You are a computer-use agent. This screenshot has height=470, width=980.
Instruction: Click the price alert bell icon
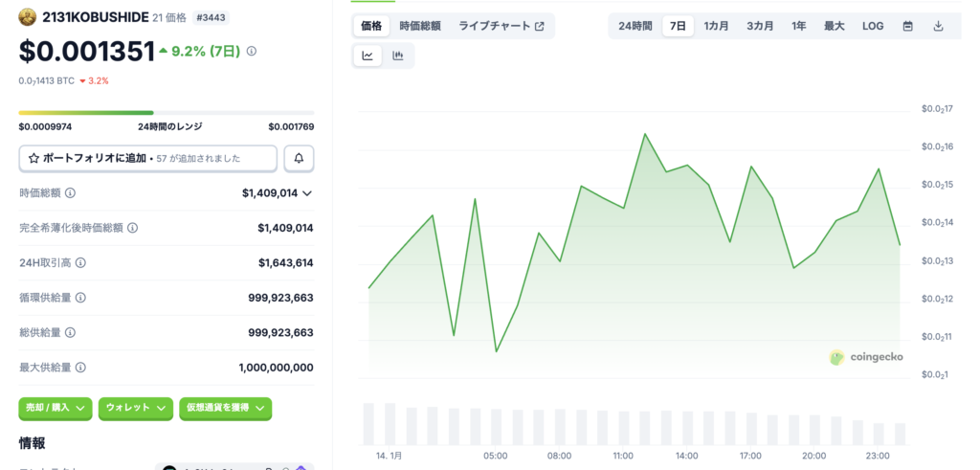[299, 158]
